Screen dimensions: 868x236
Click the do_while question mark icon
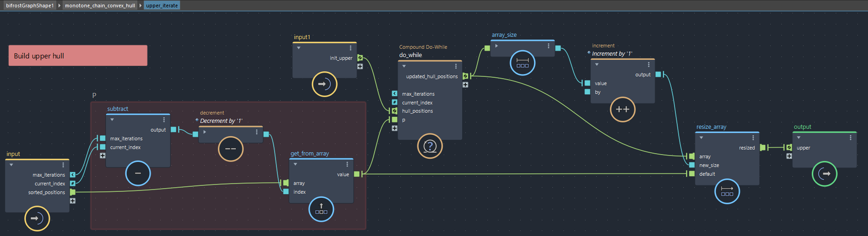tap(430, 146)
